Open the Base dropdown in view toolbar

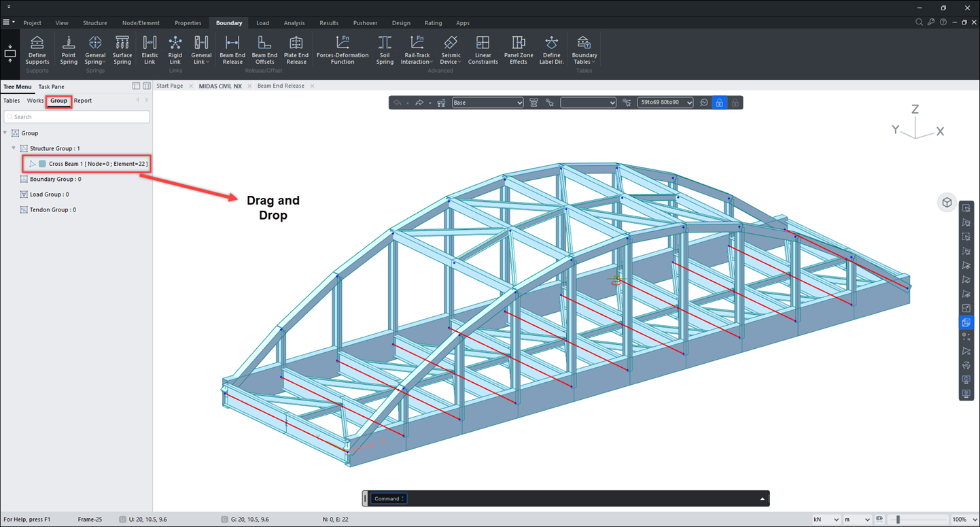pyautogui.click(x=487, y=103)
